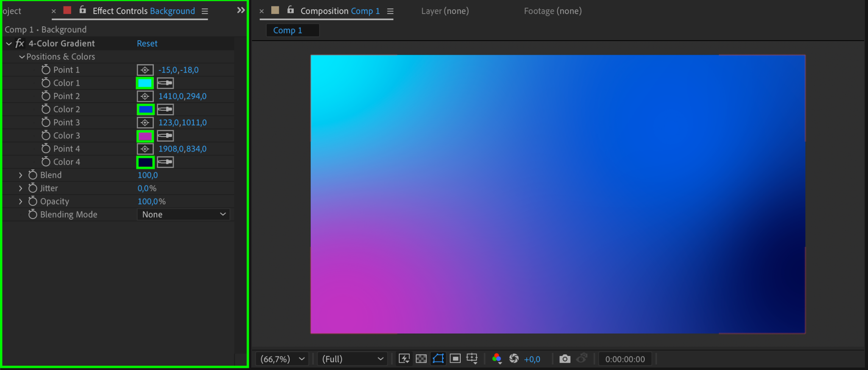Open grid and guide options icon
This screenshot has height=370, width=868.
(472, 359)
